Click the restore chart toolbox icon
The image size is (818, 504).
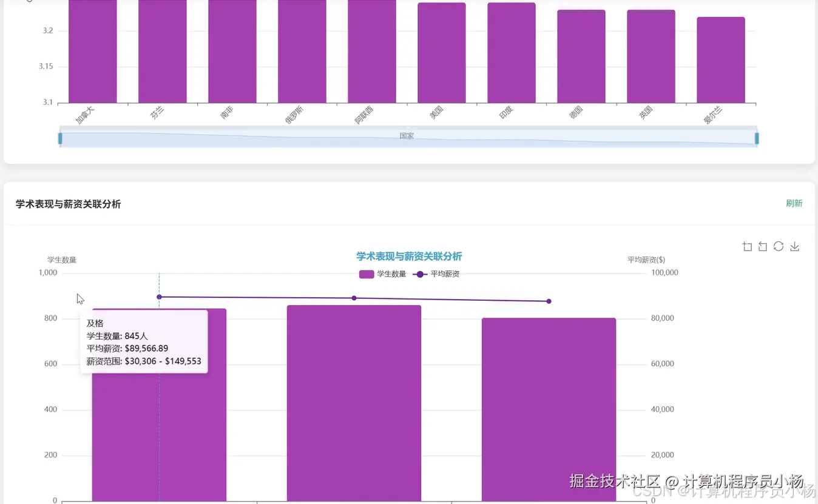click(779, 246)
